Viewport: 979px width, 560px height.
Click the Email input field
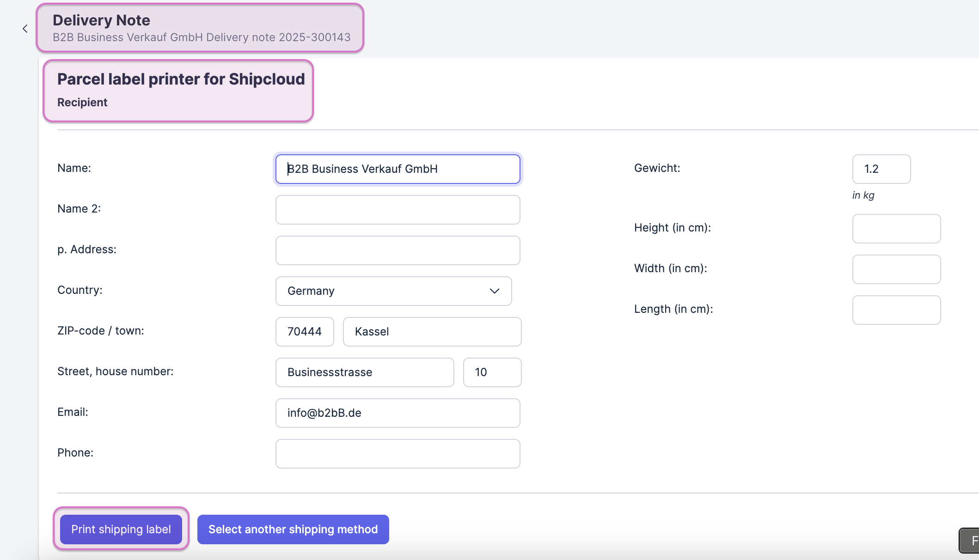coord(398,413)
